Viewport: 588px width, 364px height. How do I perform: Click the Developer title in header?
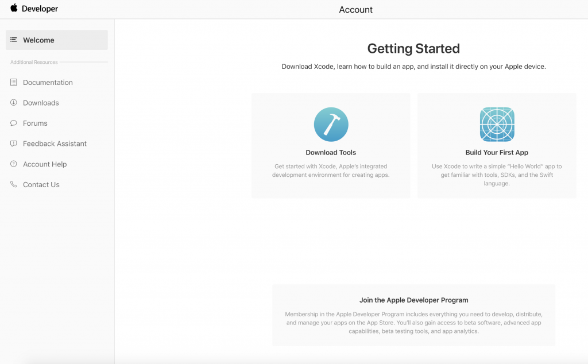[x=40, y=9]
